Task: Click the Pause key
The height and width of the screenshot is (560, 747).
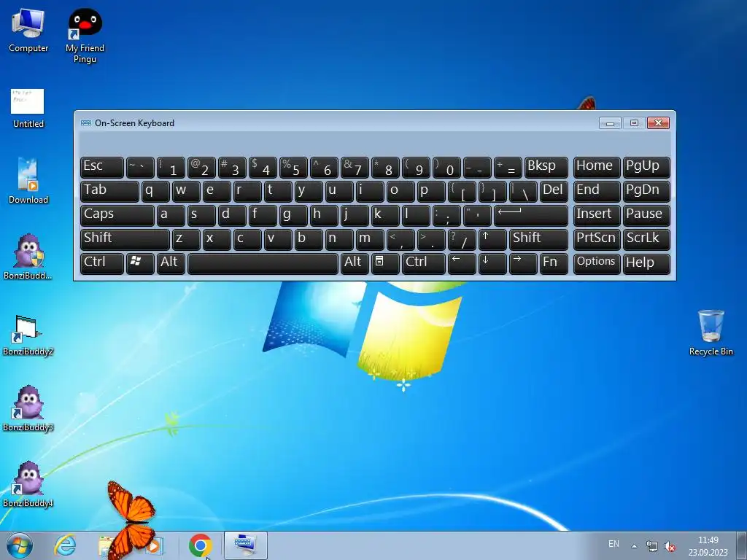Action: click(646, 216)
